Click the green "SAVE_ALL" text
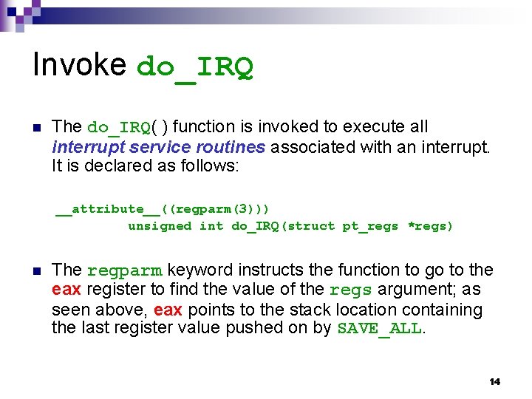This screenshot has height=399, width=532. [x=380, y=329]
